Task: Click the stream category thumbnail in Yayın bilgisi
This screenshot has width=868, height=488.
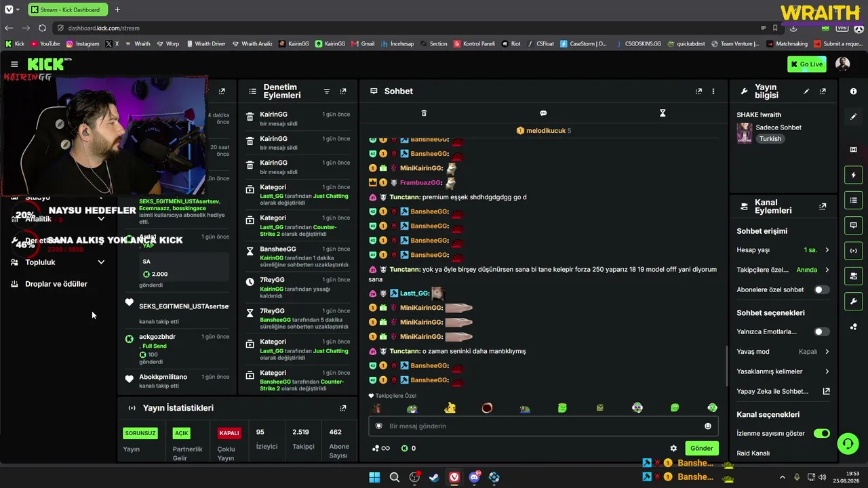Action: [745, 133]
